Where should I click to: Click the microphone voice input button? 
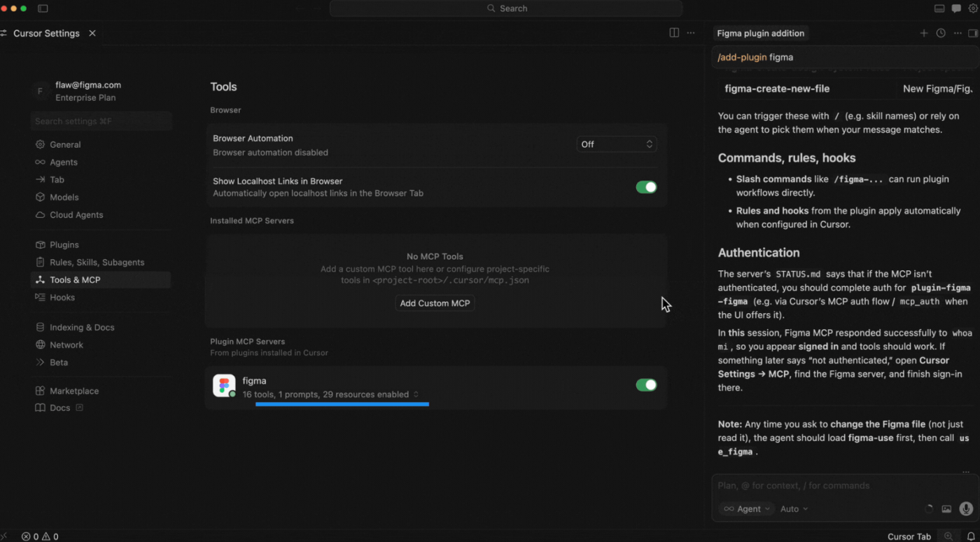[x=966, y=509]
